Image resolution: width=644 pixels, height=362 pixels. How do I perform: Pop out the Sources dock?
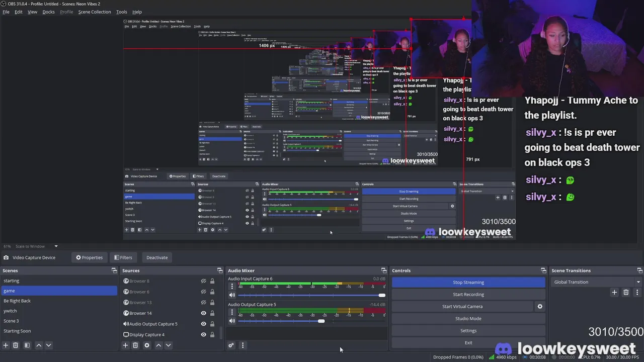click(x=220, y=270)
